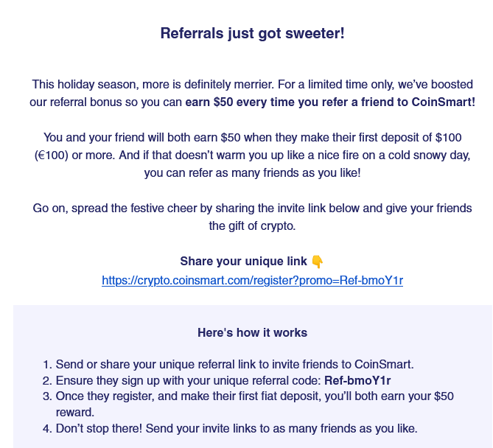Image resolution: width=493 pixels, height=448 pixels.
Task: Click the "This holiday season" opening sentence
Action: pos(111,84)
